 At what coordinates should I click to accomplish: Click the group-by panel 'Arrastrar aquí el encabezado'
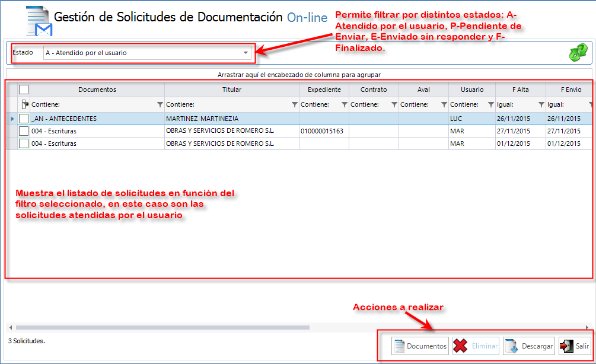click(x=299, y=75)
